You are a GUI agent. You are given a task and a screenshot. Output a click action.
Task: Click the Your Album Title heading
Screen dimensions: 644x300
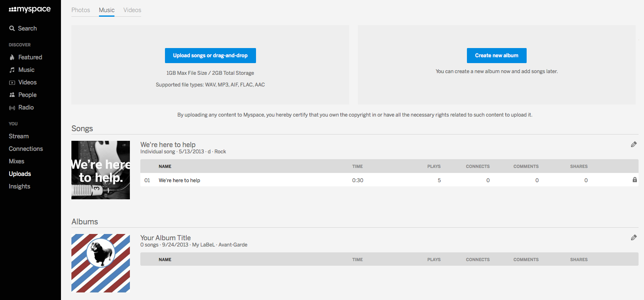165,238
